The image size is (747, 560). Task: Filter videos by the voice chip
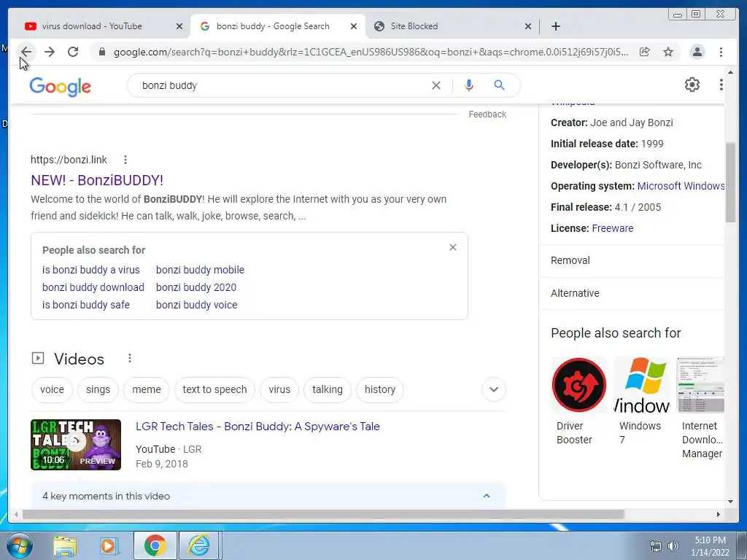coord(52,389)
